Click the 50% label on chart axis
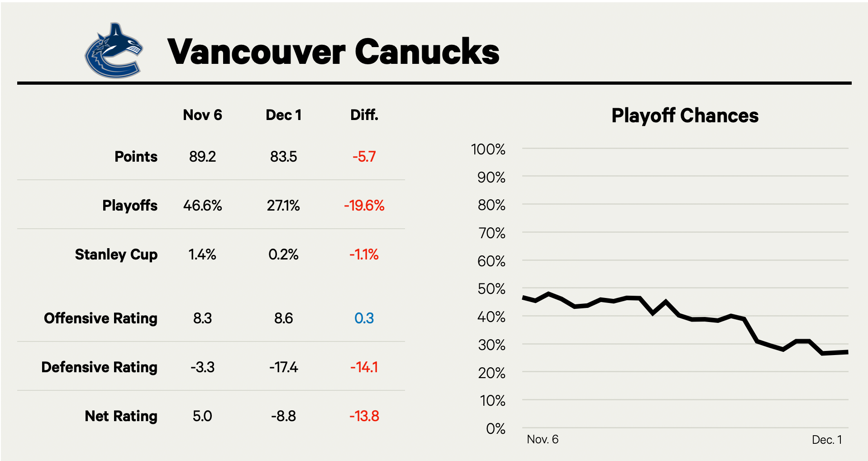868x461 pixels. pos(491,289)
